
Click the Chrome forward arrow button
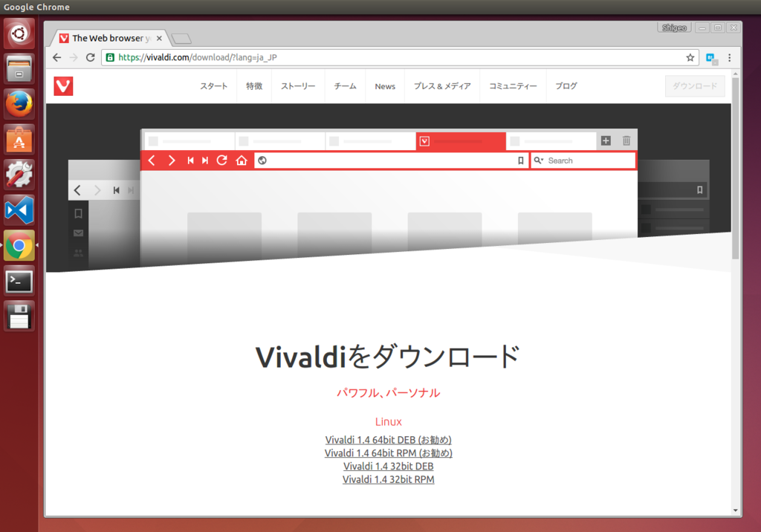(x=74, y=57)
